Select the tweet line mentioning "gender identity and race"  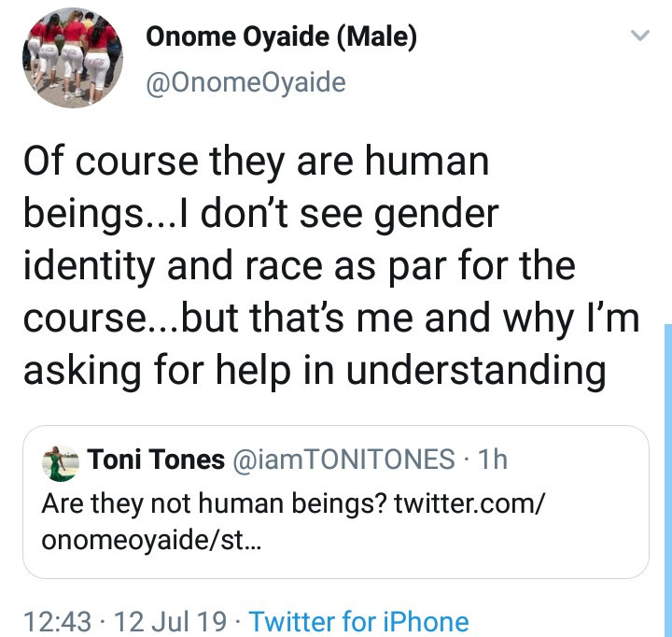299,266
